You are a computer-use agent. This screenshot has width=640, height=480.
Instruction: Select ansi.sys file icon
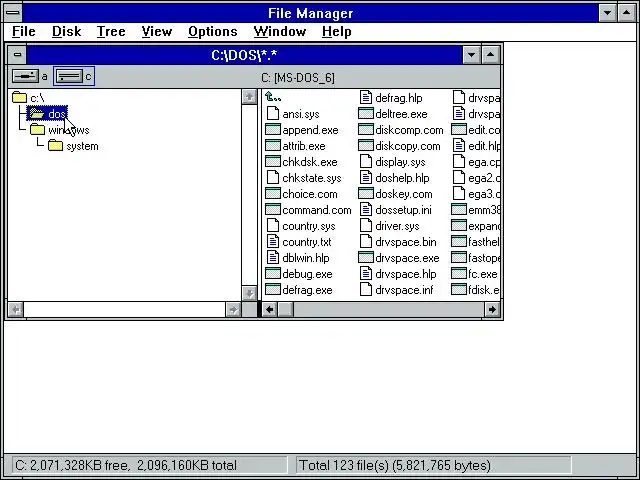(273, 113)
